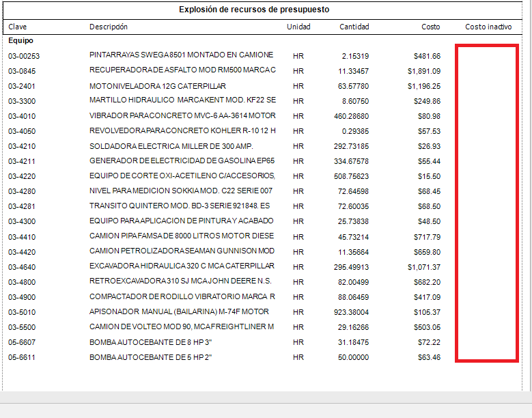Select the Unidad column header

point(298,27)
